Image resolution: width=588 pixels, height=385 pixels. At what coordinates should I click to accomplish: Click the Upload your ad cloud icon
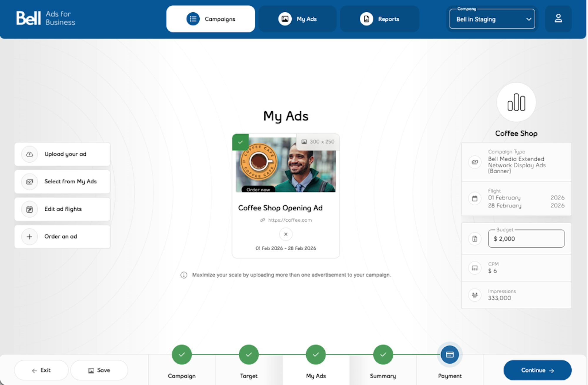30,154
